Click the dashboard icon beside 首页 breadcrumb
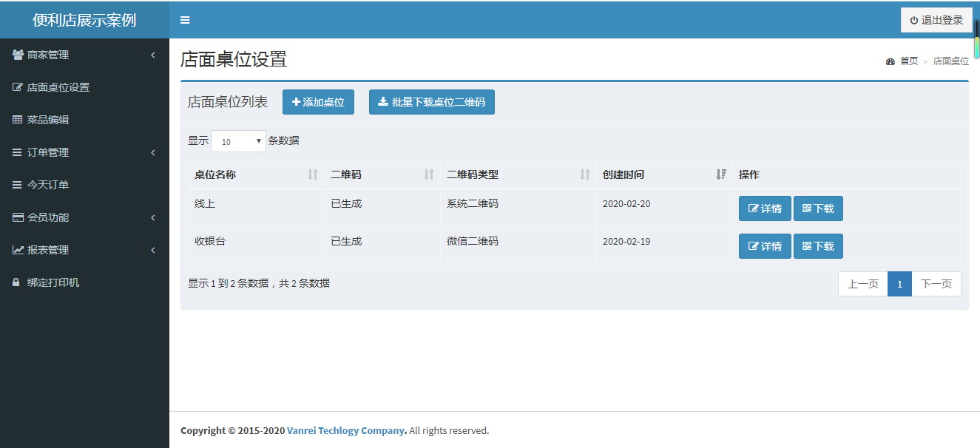The width and height of the screenshot is (980, 448). coord(891,61)
